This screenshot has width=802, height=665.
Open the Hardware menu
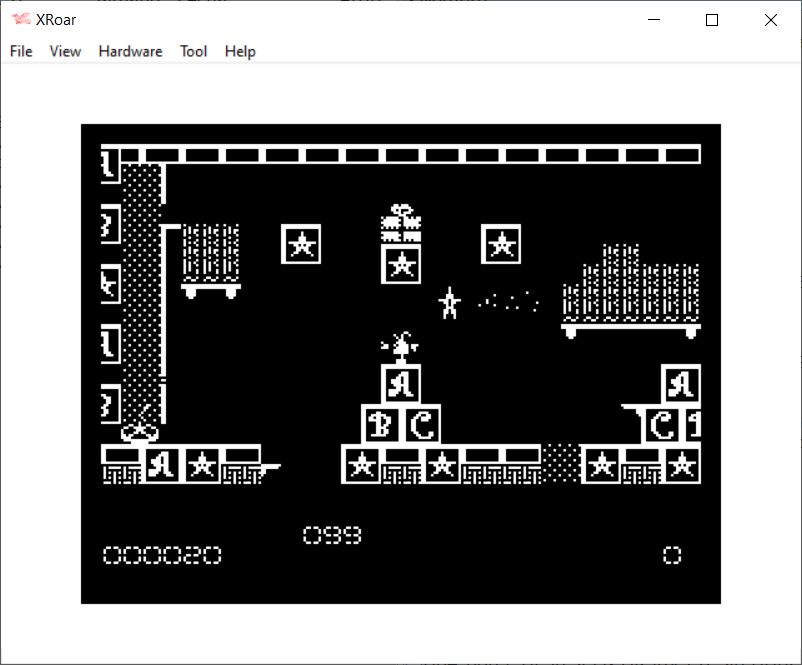click(x=130, y=51)
